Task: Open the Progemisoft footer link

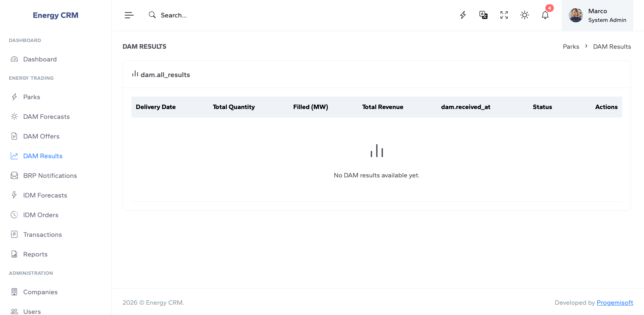Action: tap(614, 302)
